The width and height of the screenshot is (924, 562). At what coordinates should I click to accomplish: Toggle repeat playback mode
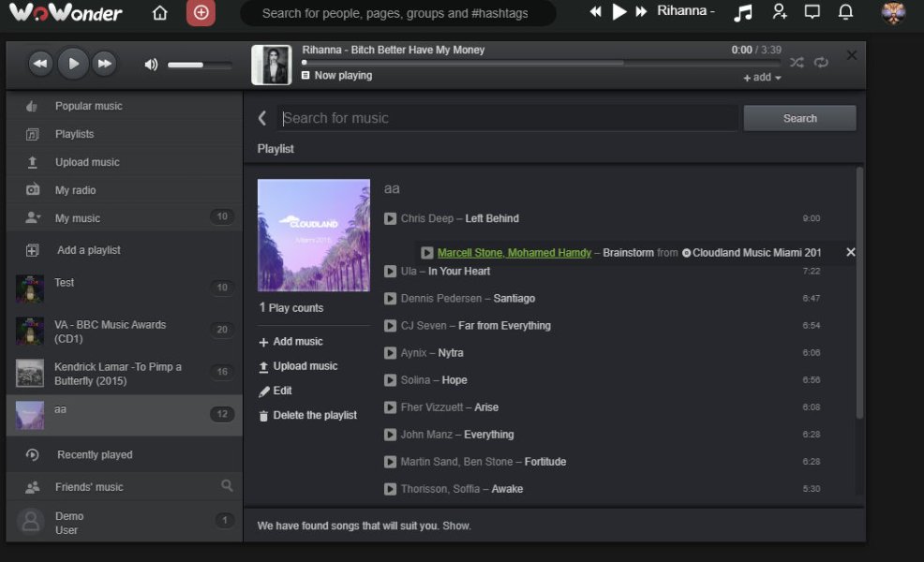[821, 63]
